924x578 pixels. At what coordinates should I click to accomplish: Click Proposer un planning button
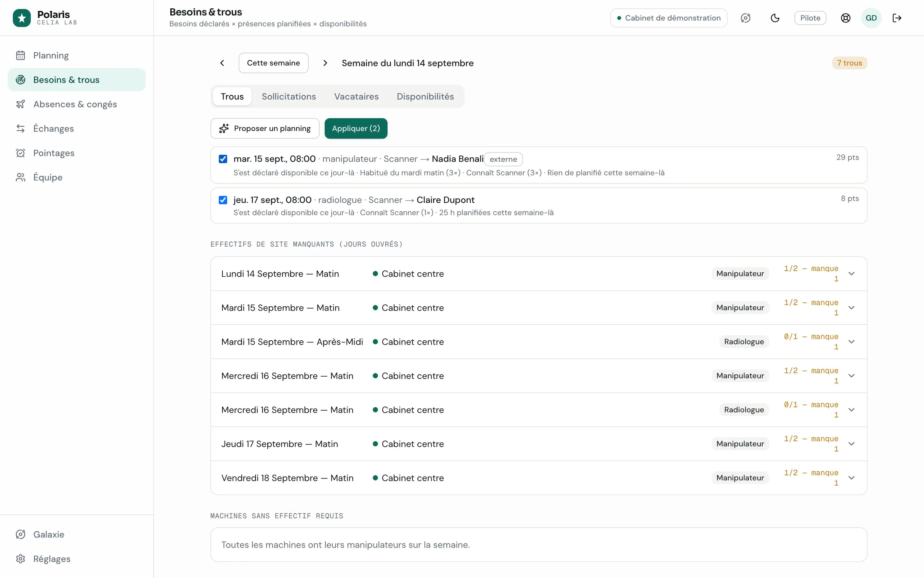pyautogui.click(x=265, y=128)
